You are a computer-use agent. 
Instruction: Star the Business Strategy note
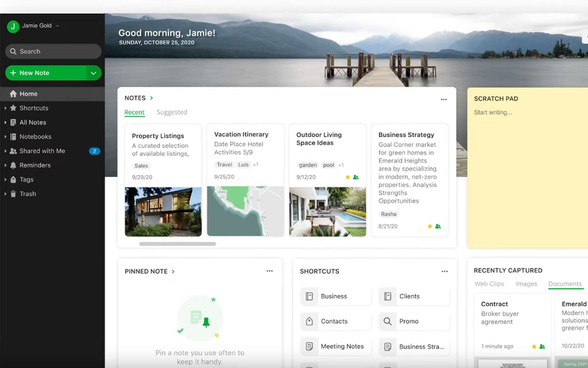[430, 226]
